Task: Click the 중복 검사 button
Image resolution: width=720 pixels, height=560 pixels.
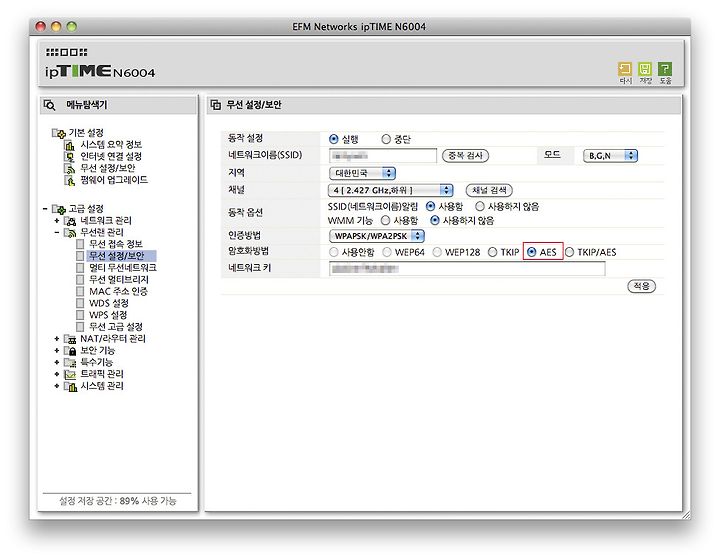Action: tap(465, 156)
